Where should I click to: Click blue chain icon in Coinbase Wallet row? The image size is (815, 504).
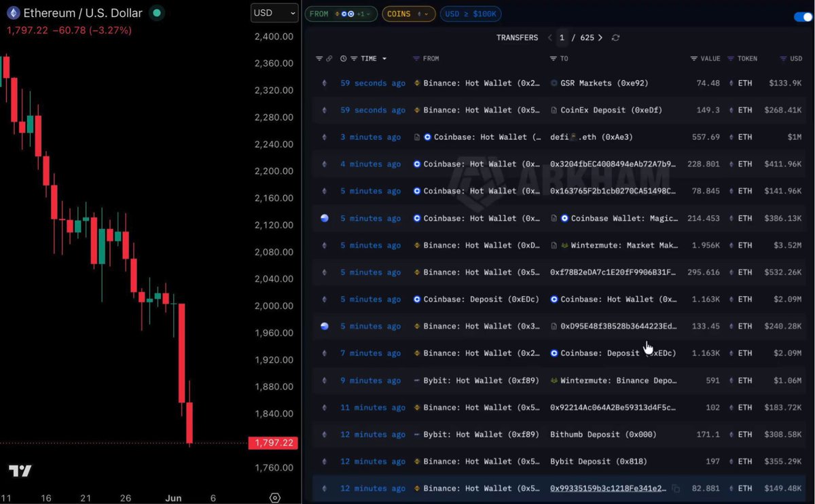click(324, 218)
